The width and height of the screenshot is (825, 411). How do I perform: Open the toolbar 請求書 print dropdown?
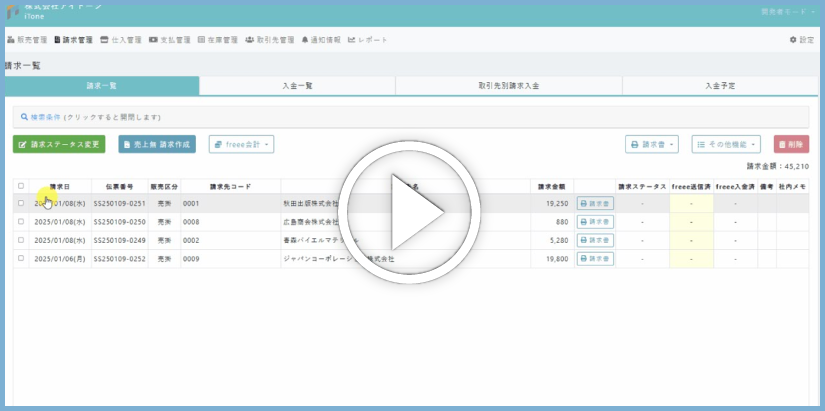click(x=652, y=144)
